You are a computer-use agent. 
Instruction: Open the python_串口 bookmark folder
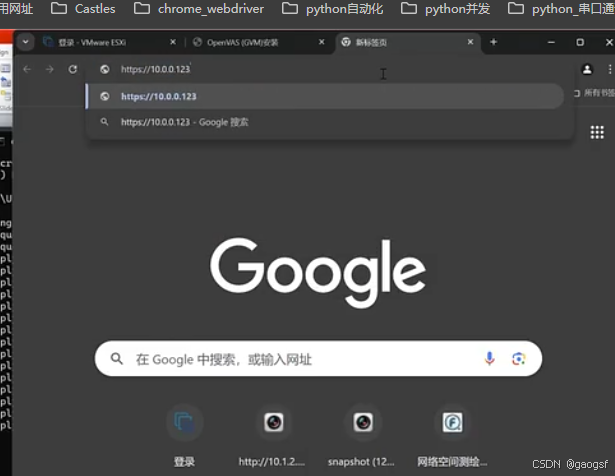pos(561,9)
